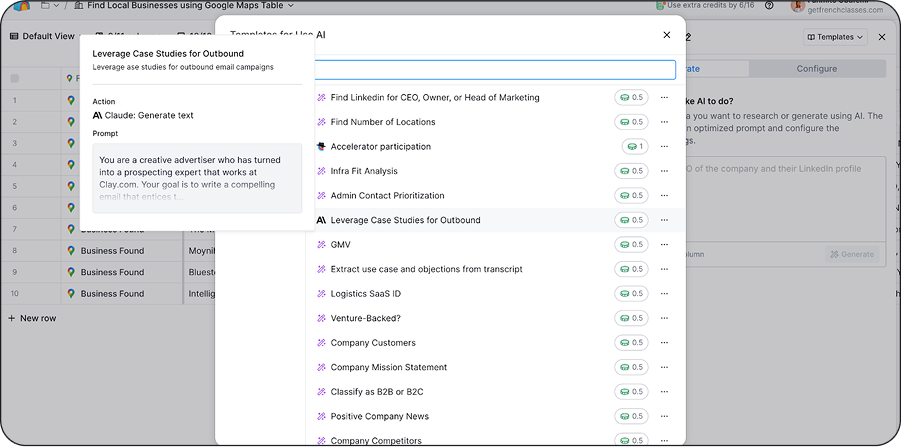Image resolution: width=901 pixels, height=447 pixels.
Task: Close the Templates for Use AI dialog
Action: point(667,35)
